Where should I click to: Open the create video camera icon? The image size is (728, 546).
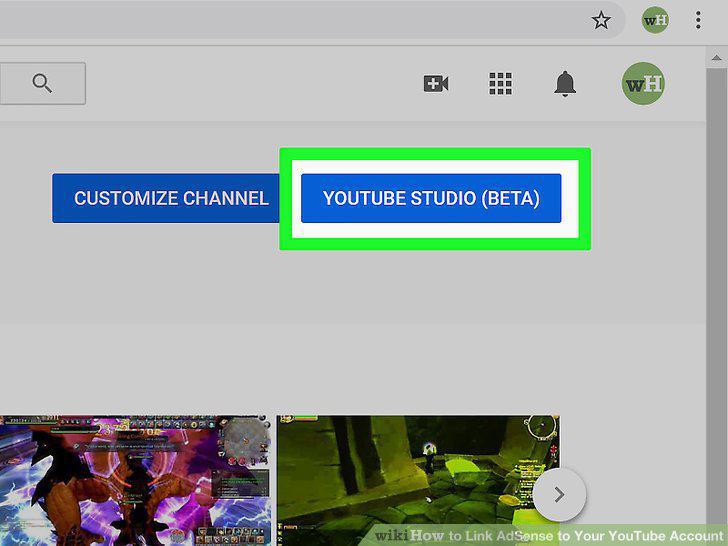click(x=436, y=84)
